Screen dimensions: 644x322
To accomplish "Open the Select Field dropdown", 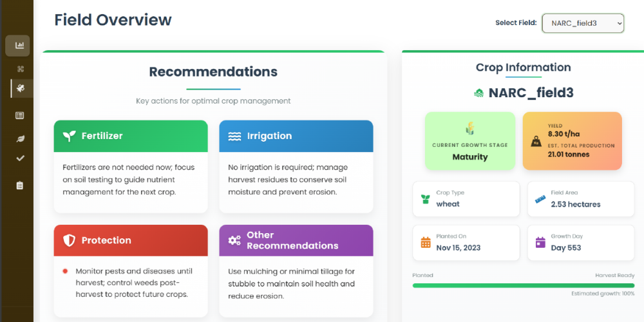I will (x=583, y=23).
